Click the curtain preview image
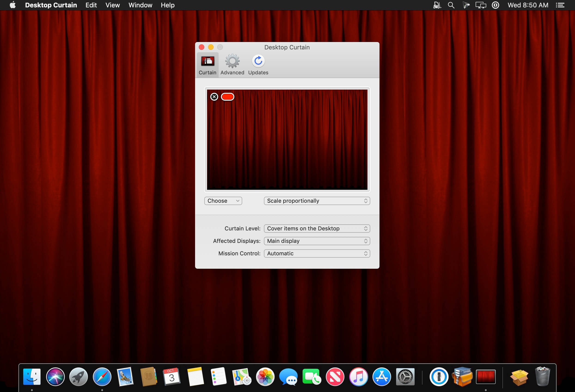The image size is (575, 392). click(287, 143)
